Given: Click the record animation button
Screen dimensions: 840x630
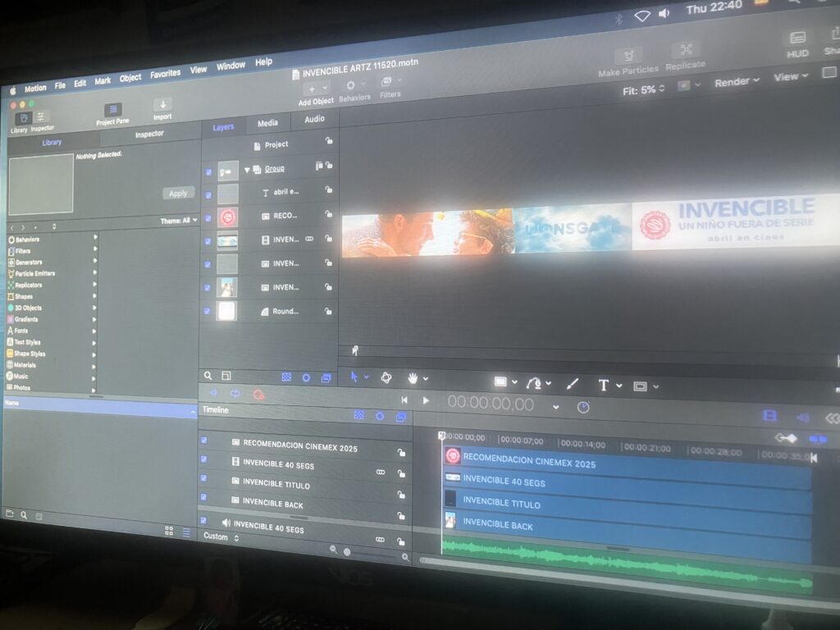Looking at the screenshot, I should tap(258, 395).
